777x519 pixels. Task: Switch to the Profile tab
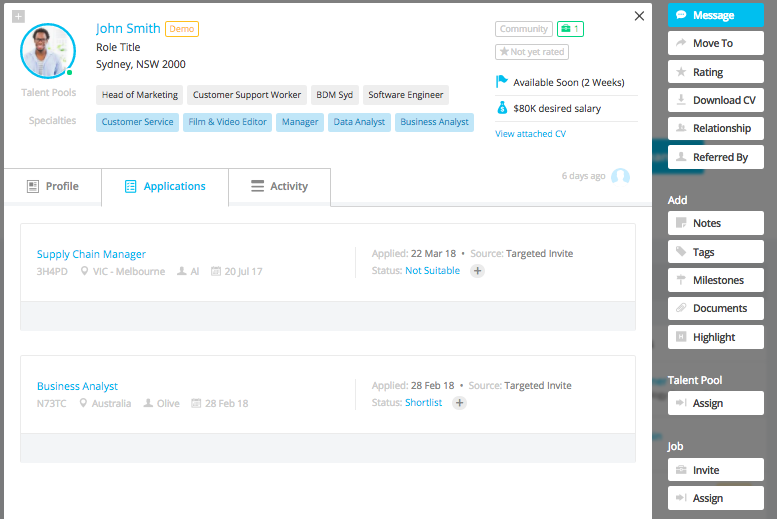click(52, 186)
